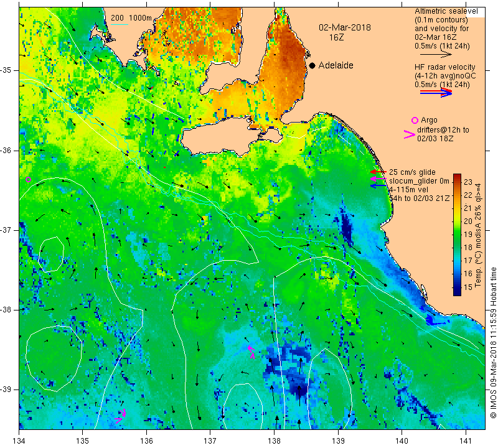Click the colorbar value 15

468,287
